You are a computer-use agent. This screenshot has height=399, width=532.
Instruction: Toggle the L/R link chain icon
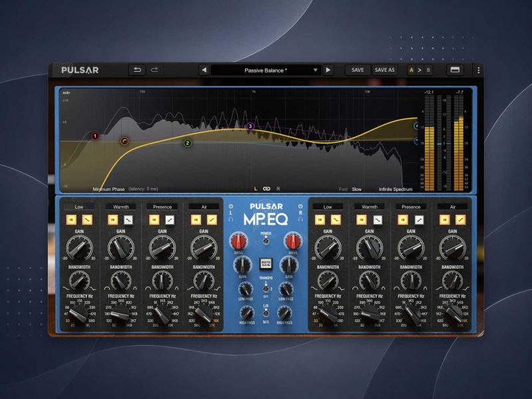pyautogui.click(x=267, y=189)
